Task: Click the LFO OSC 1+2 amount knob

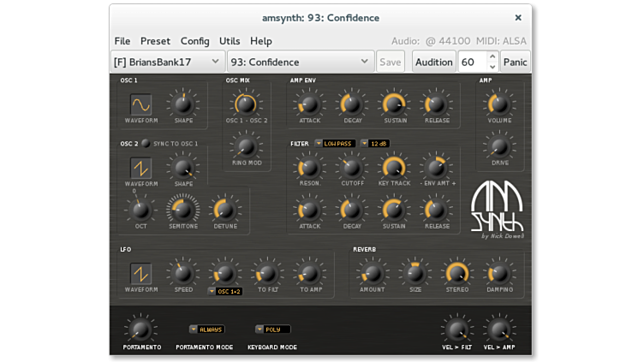Action: [225, 273]
